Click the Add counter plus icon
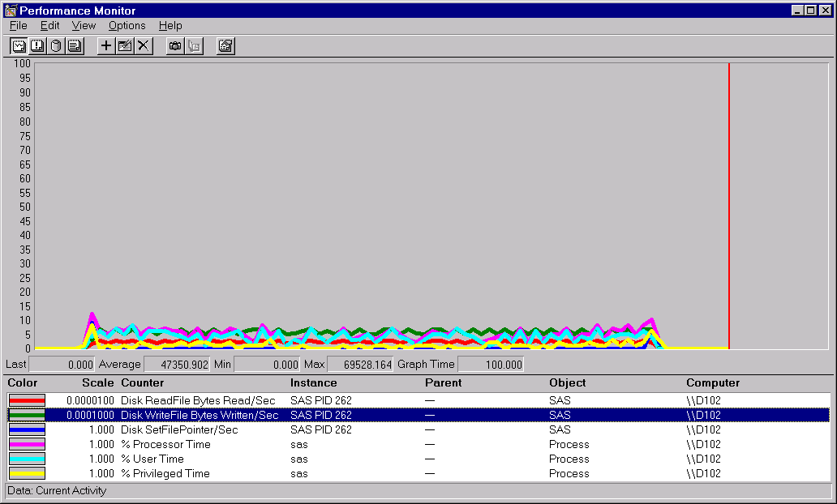 pos(105,45)
